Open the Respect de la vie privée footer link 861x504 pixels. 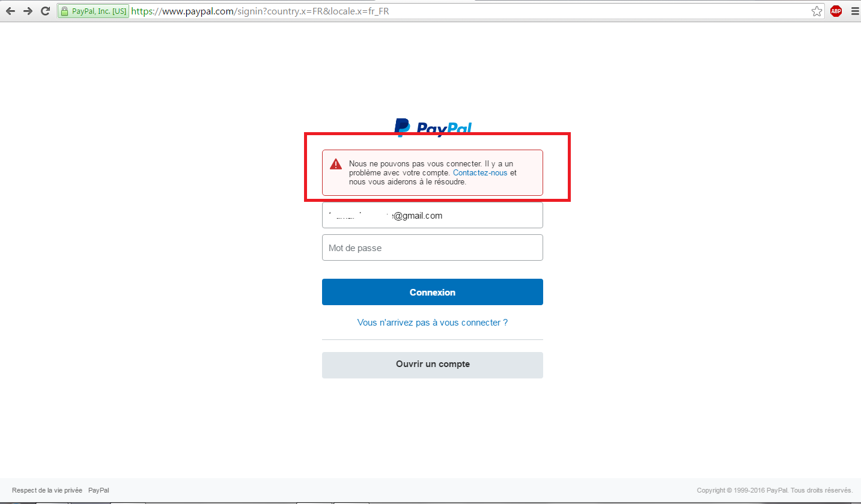tap(47, 491)
